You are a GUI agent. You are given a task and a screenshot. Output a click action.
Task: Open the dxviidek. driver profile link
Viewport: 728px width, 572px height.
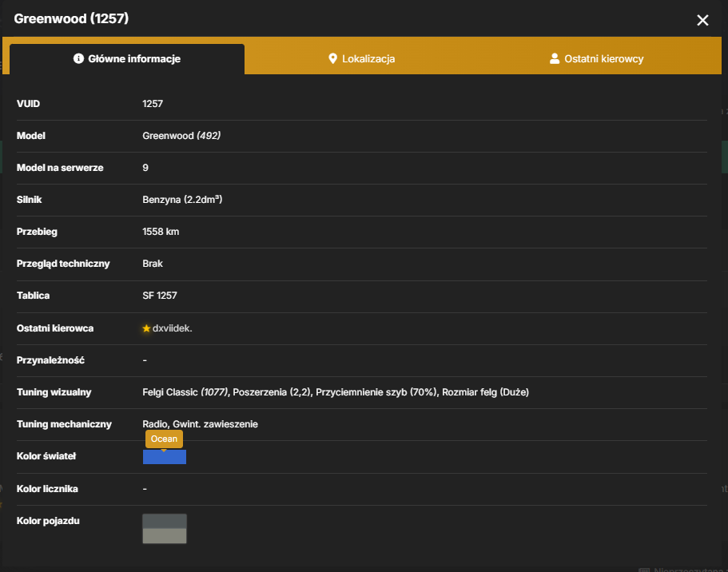[173, 328]
